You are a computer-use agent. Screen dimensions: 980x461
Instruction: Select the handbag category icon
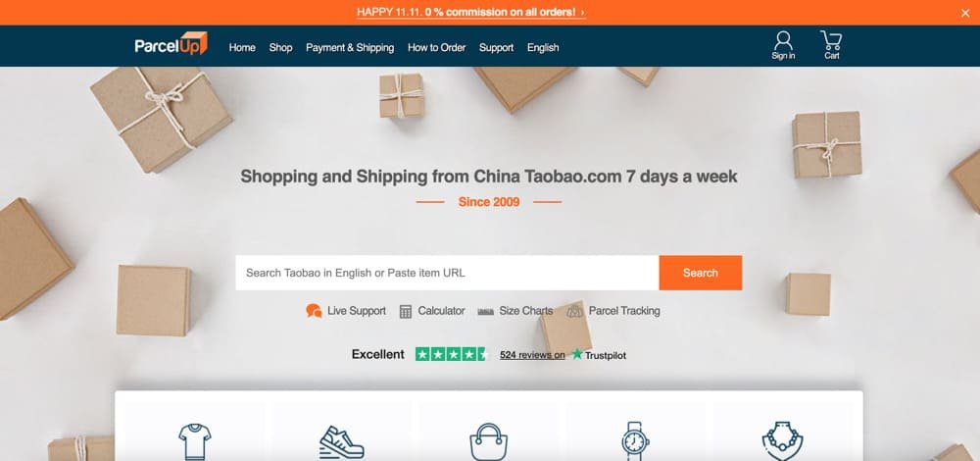(488, 441)
